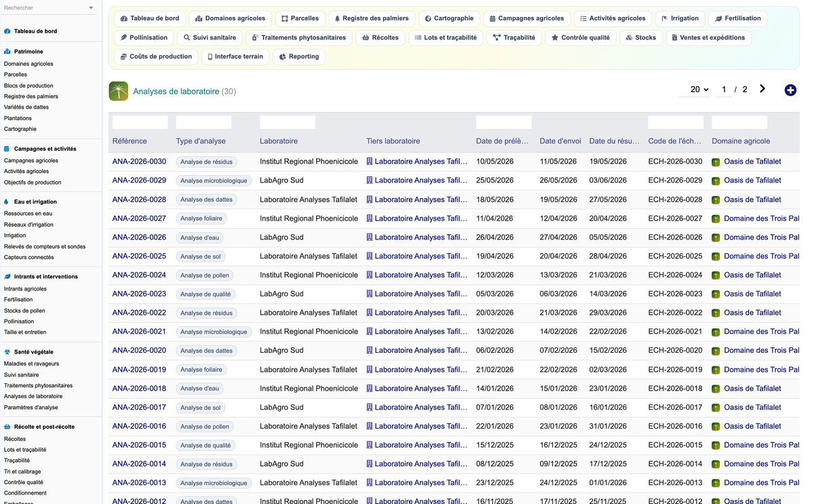Open Tableau de bord in left sidebar
This screenshot has width=814, height=504.
35,31
